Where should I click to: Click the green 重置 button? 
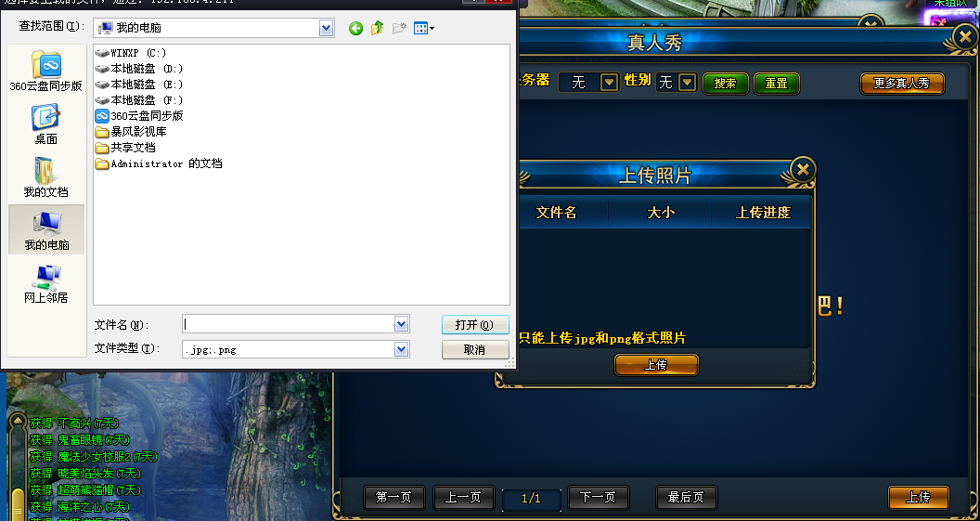[x=777, y=84]
